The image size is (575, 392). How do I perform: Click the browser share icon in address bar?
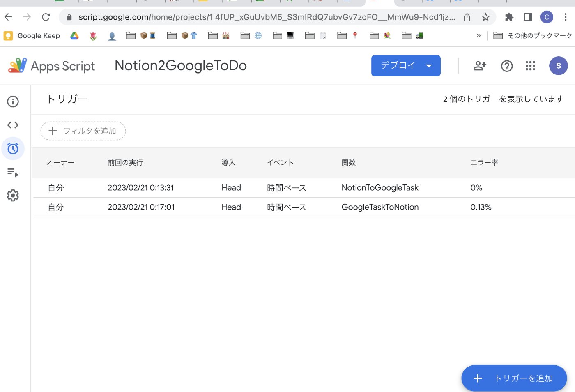(467, 17)
